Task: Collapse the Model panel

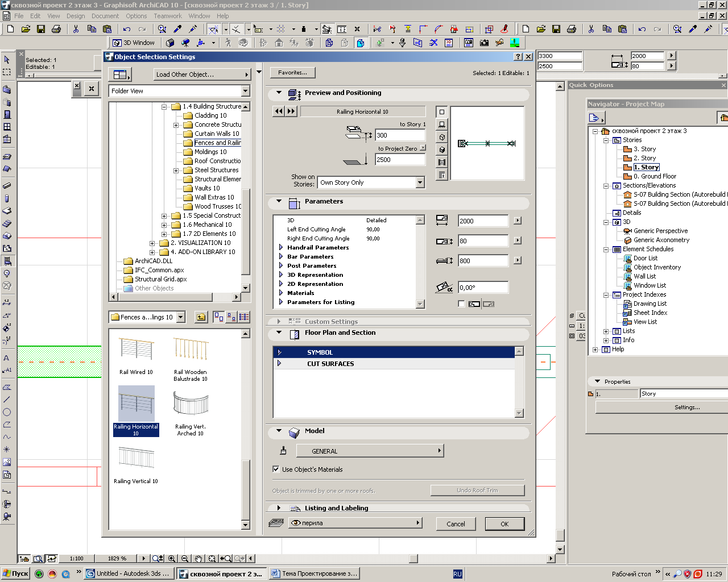Action: (x=279, y=431)
